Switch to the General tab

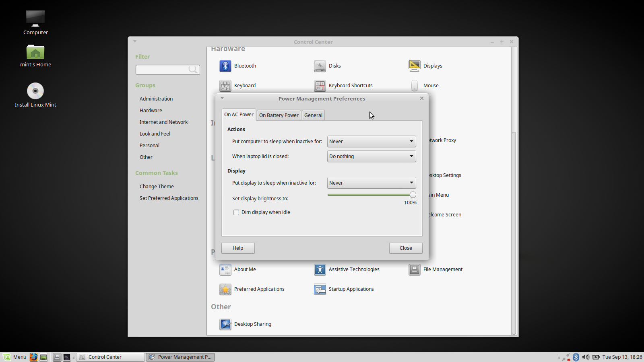point(313,115)
